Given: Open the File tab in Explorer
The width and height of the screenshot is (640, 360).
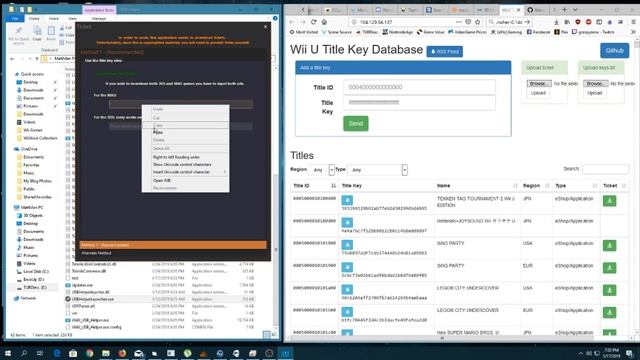Looking at the screenshot, I should (15, 18).
